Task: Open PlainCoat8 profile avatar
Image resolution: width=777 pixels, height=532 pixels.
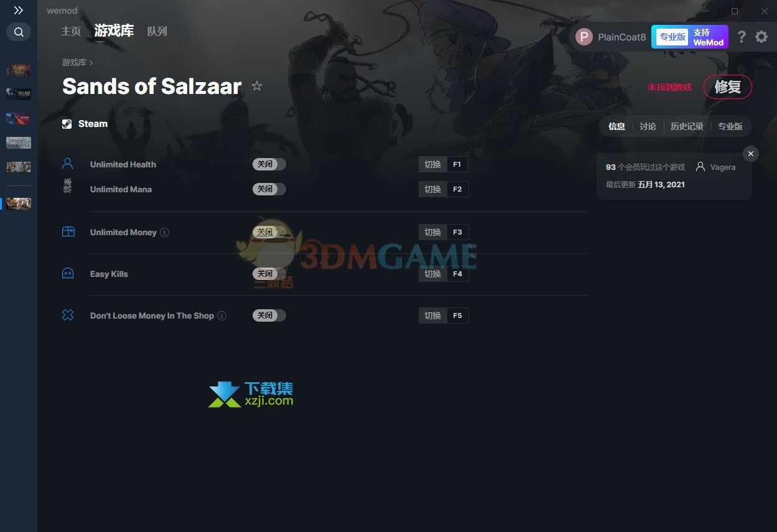Action: point(584,37)
